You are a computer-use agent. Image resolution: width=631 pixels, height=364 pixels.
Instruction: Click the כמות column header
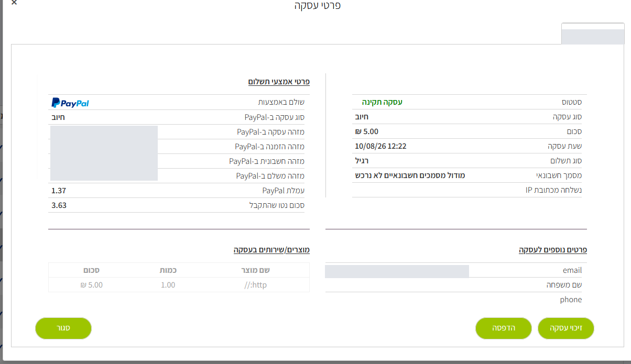[168, 270]
